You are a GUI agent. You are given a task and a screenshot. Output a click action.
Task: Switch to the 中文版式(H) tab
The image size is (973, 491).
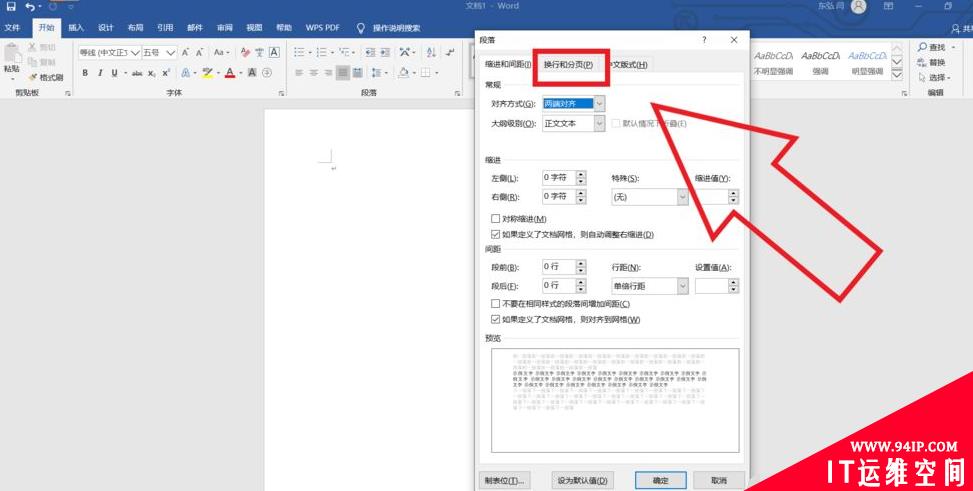pyautogui.click(x=627, y=65)
